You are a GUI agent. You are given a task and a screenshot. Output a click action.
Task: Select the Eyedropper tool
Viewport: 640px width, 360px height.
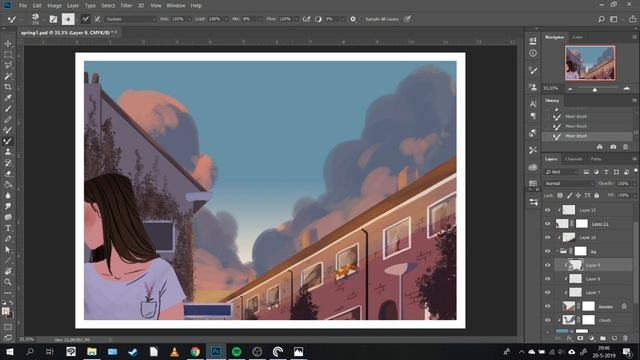[8, 98]
